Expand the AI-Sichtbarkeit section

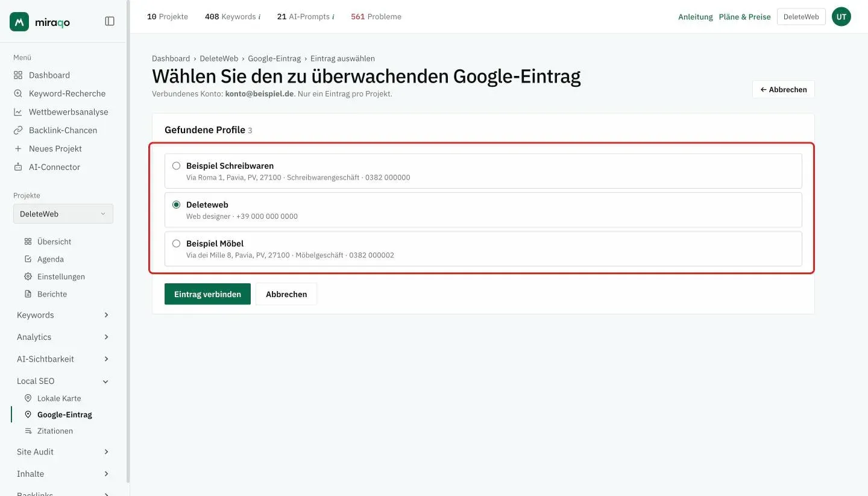63,359
